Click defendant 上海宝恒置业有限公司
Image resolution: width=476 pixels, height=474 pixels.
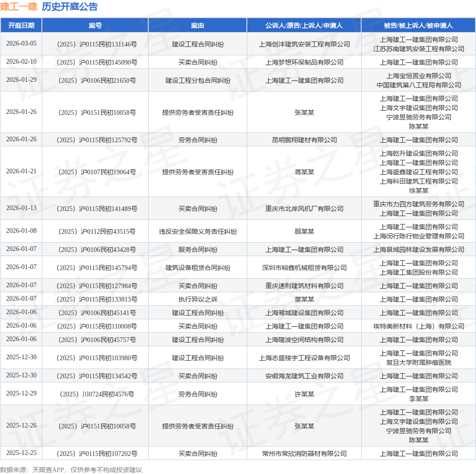click(419, 76)
